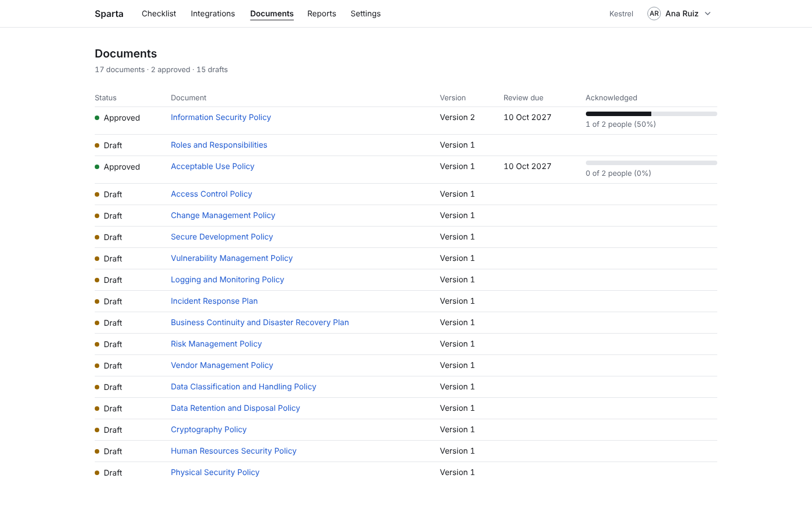Expand the Ana Ruiz account dropdown chevron

(708, 14)
